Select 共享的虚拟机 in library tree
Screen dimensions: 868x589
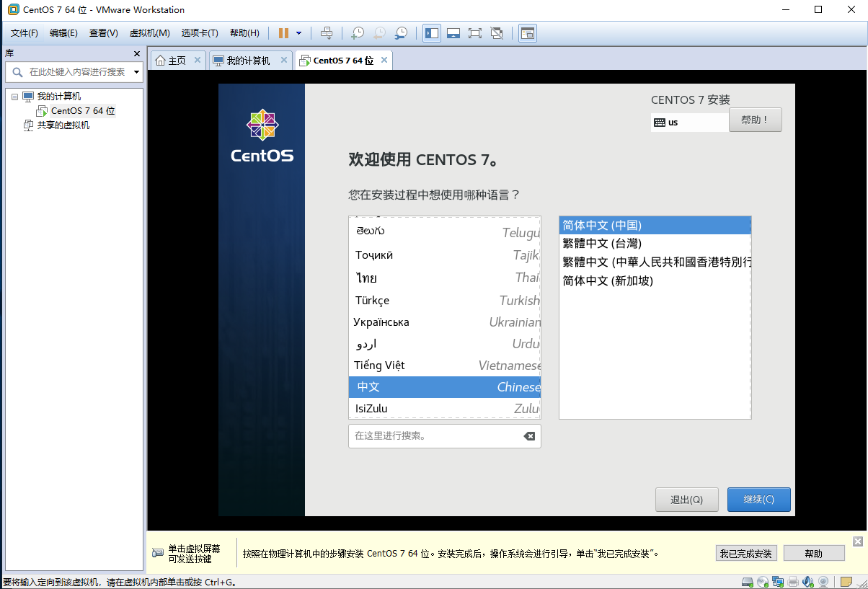tap(63, 125)
